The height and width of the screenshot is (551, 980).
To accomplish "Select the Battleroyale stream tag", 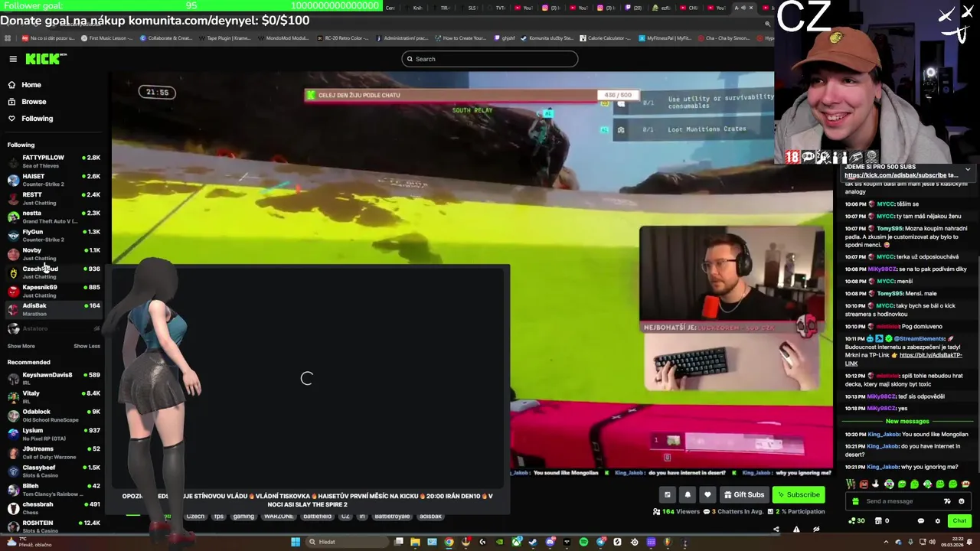I will click(x=392, y=517).
